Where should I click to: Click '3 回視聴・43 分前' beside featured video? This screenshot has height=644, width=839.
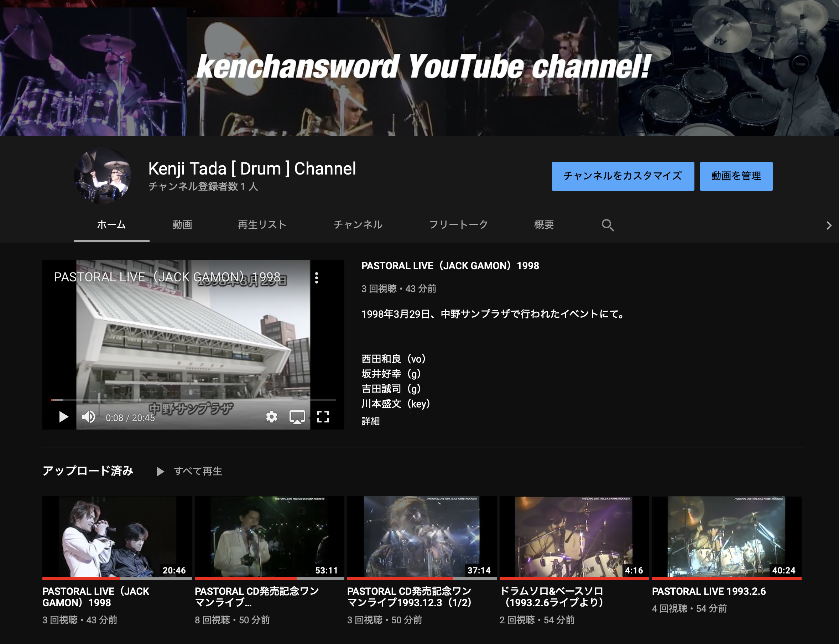point(398,289)
